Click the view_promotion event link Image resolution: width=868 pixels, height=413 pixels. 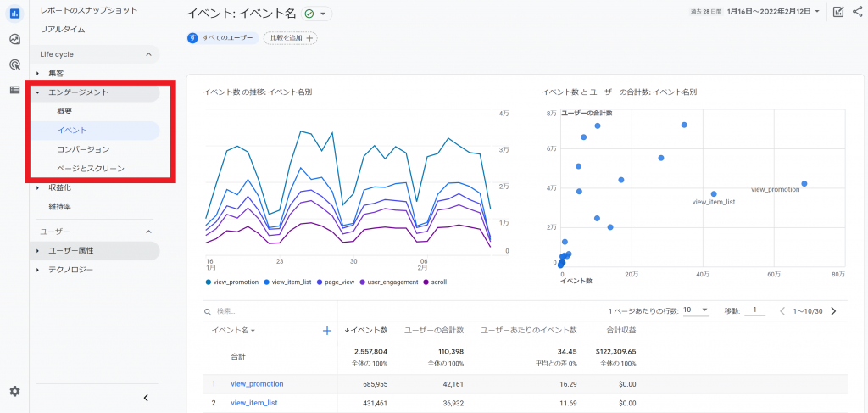pyautogui.click(x=258, y=383)
